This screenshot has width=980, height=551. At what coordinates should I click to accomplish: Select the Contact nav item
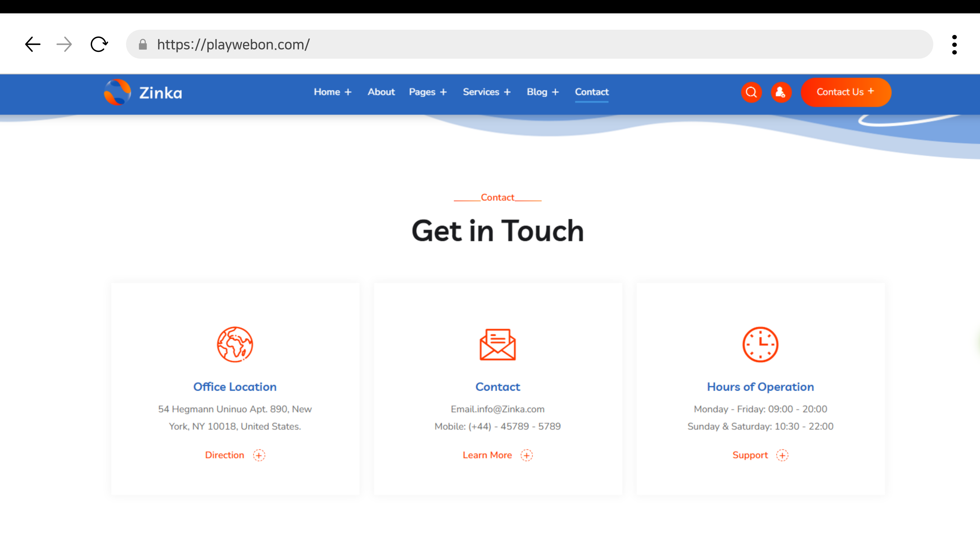coord(592,92)
